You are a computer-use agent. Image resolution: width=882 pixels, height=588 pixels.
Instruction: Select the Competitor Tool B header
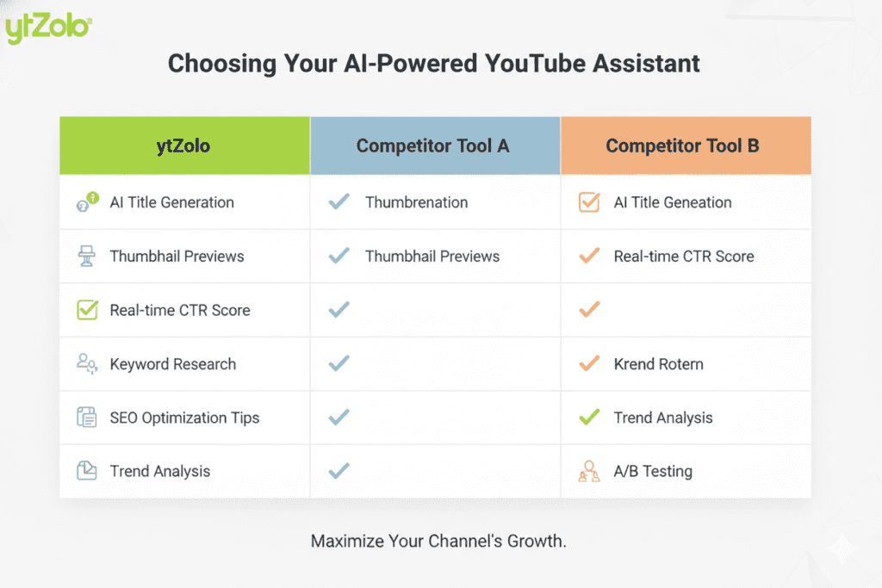686,145
